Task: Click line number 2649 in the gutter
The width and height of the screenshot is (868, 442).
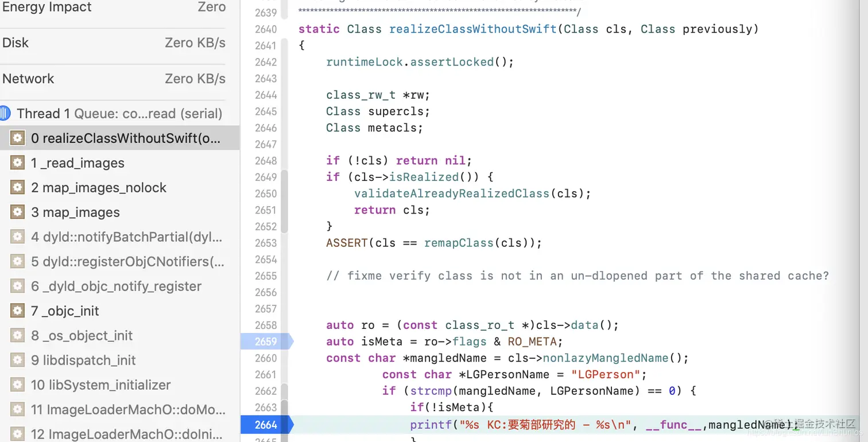Action: coord(266,177)
